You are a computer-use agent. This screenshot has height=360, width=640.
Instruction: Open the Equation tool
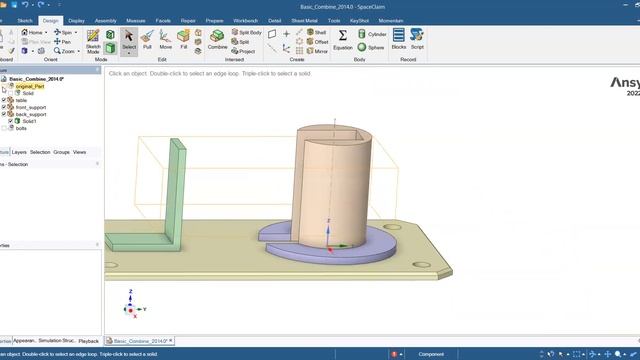tap(342, 40)
